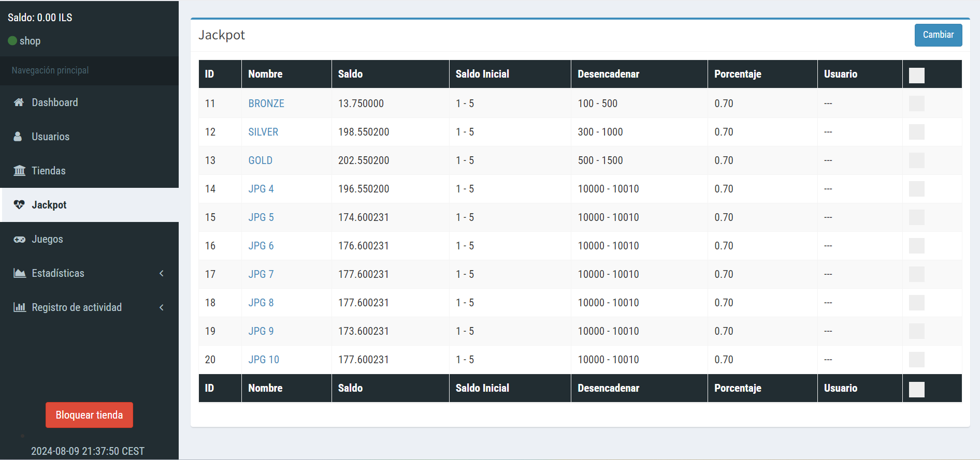
Task: Click the trigger range 100 - 500
Action: (598, 103)
